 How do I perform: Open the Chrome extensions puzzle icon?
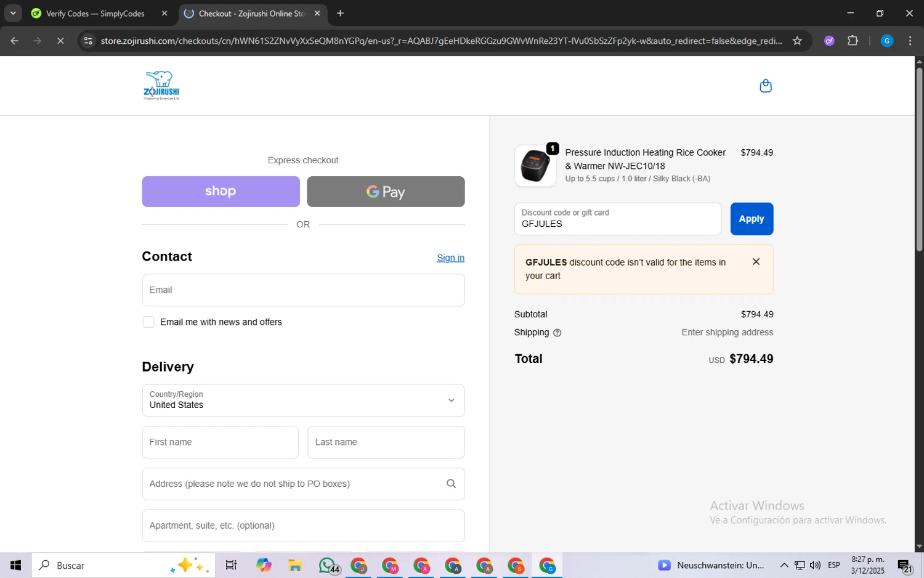853,41
